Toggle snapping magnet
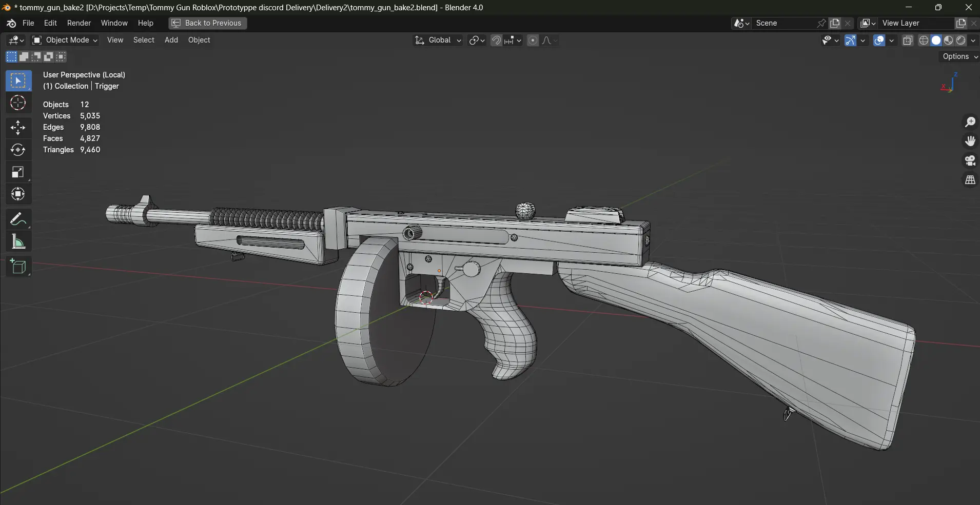Viewport: 980px width, 505px height. pyautogui.click(x=496, y=41)
